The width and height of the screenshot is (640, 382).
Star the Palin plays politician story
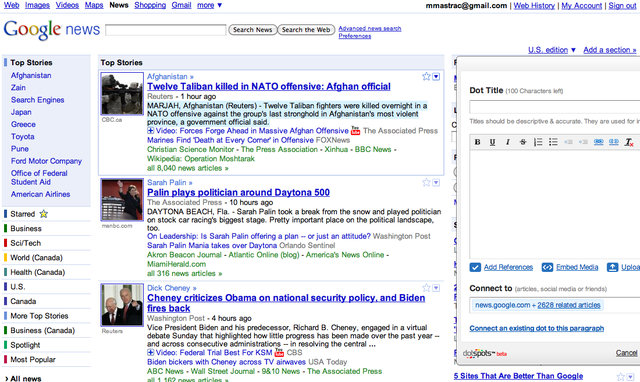(426, 182)
